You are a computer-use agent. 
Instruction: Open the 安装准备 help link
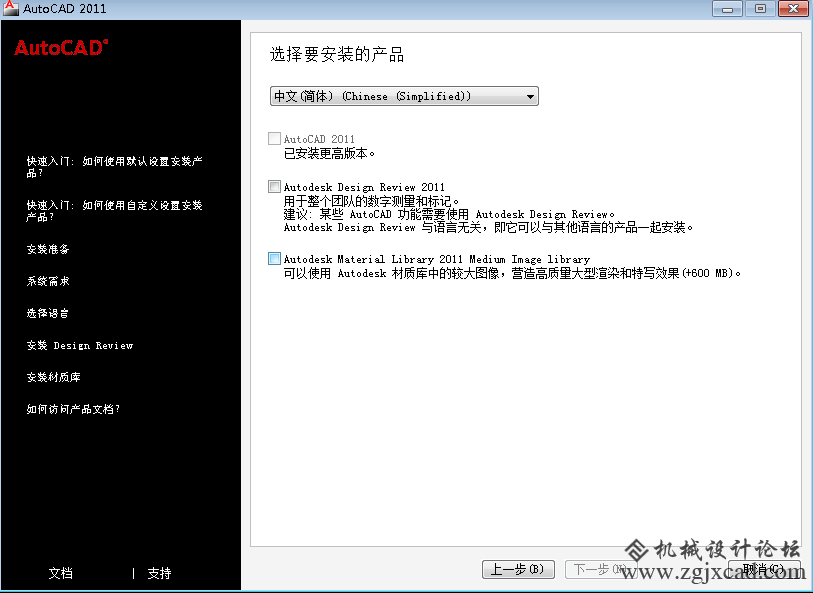[x=48, y=249]
